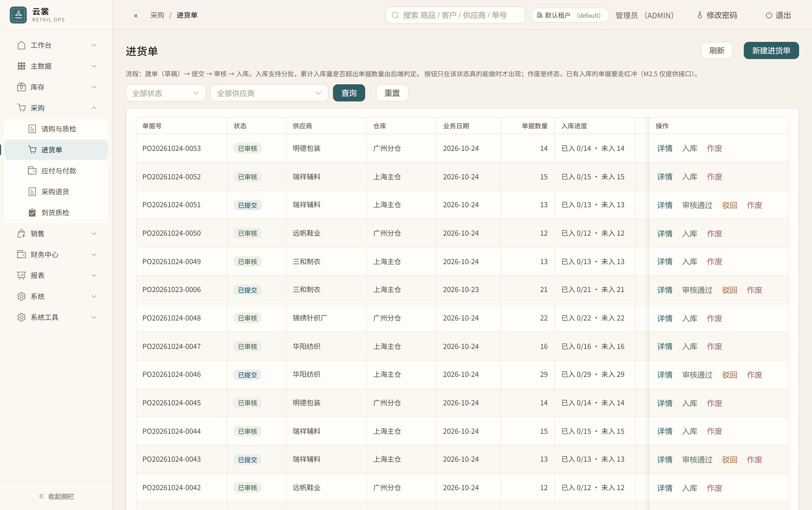Open the 全部供应商 supplier dropdown

(x=269, y=93)
